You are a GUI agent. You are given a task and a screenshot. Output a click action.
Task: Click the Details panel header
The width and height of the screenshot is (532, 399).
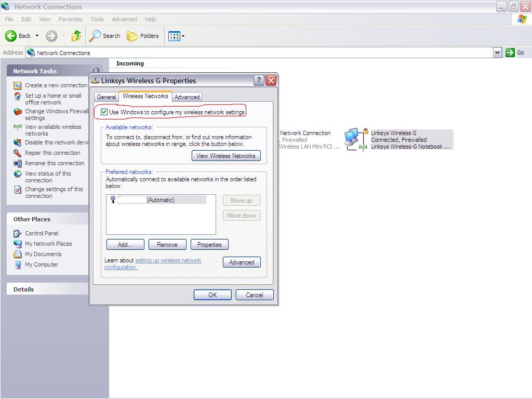47,289
